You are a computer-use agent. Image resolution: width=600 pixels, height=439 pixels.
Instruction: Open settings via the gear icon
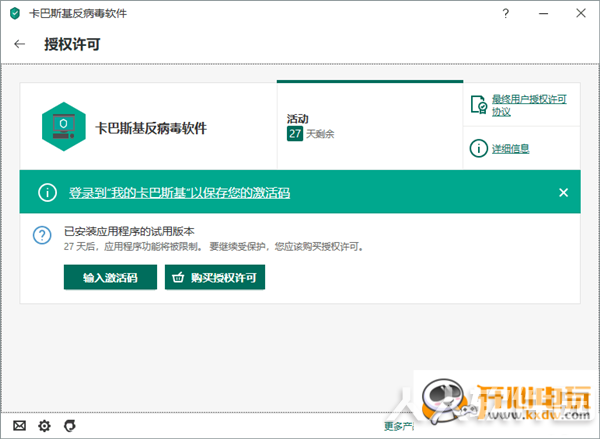(x=44, y=425)
